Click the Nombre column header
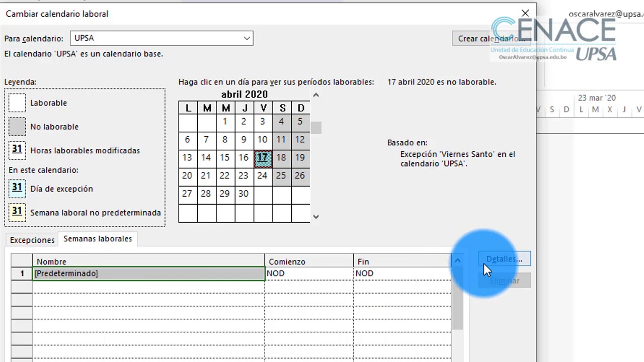 148,261
